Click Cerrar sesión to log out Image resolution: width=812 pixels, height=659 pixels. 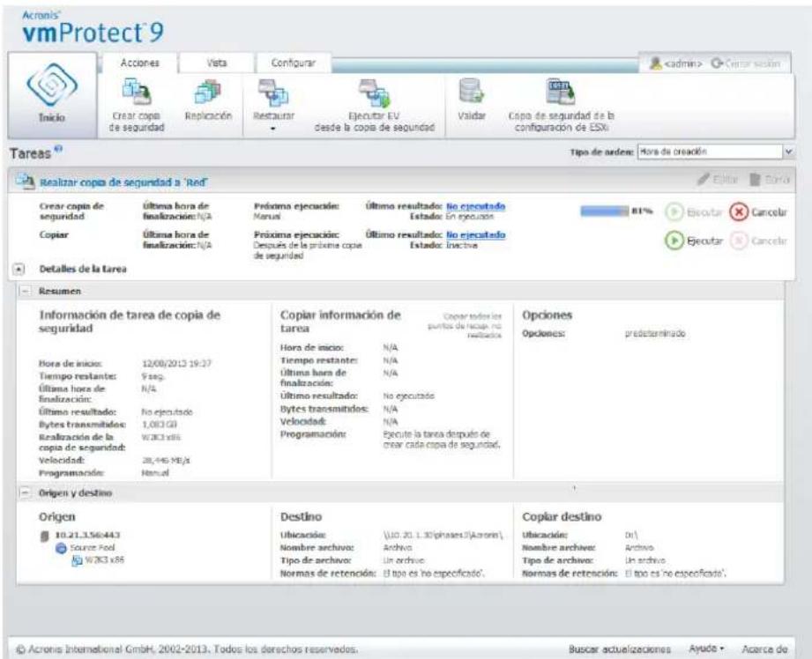[x=746, y=63]
